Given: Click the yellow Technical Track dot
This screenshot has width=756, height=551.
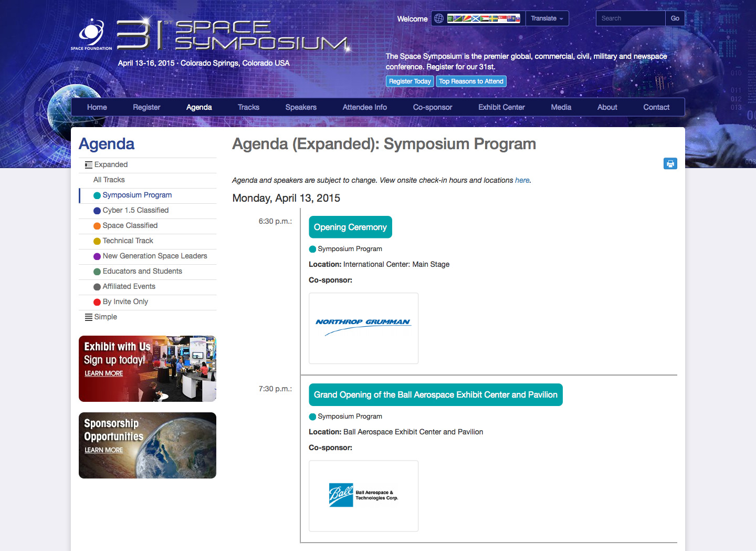Looking at the screenshot, I should [x=97, y=241].
